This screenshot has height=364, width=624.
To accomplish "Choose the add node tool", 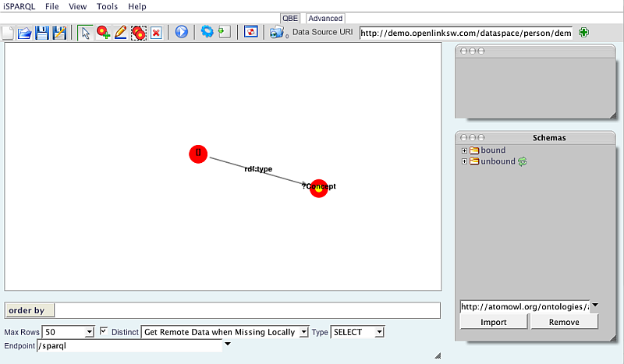I will 104,33.
